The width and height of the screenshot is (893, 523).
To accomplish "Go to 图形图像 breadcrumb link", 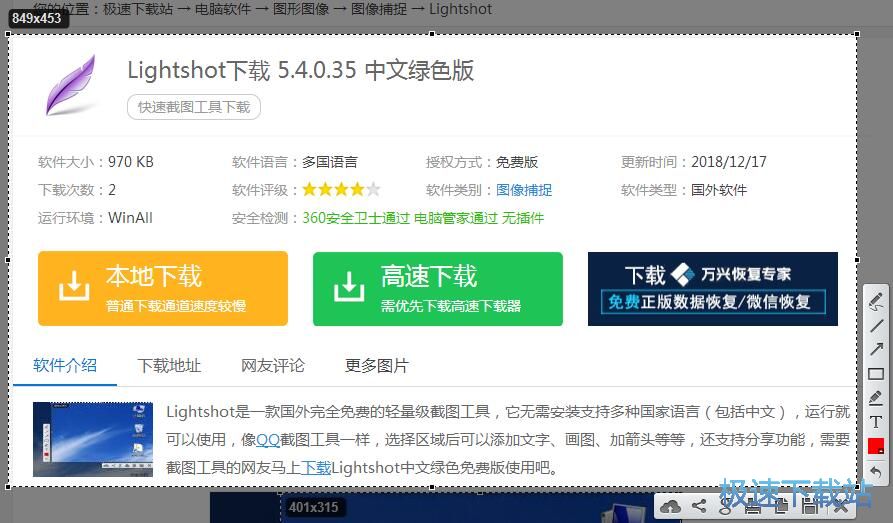I will pyautogui.click(x=301, y=9).
